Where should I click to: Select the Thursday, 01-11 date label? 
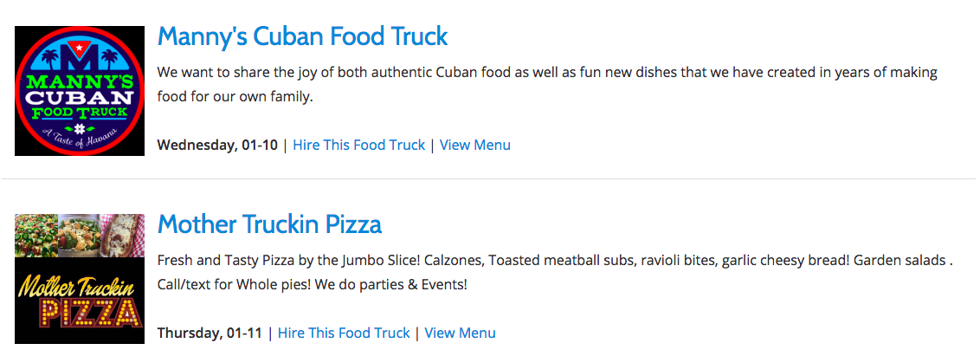(210, 333)
